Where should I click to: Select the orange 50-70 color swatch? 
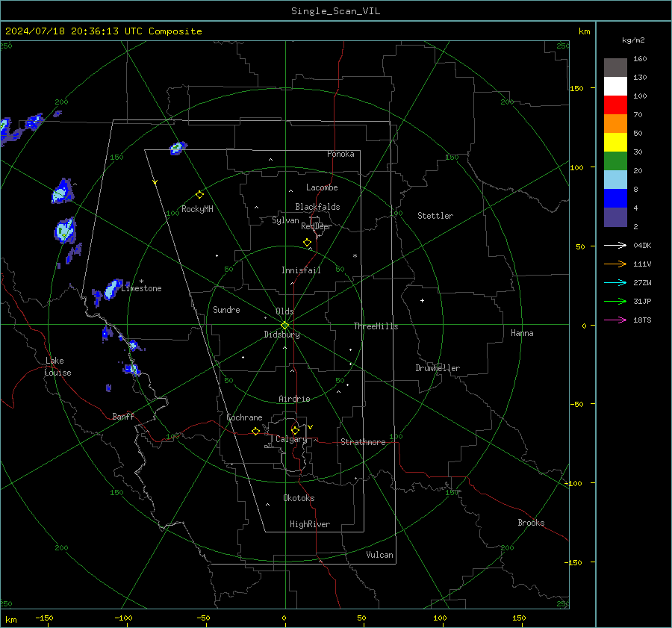click(615, 124)
